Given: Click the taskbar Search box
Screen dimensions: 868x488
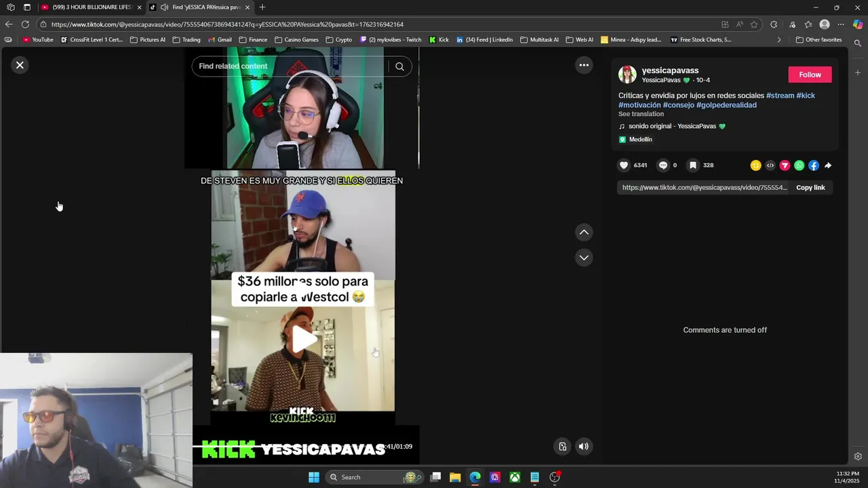Looking at the screenshot, I should [373, 477].
